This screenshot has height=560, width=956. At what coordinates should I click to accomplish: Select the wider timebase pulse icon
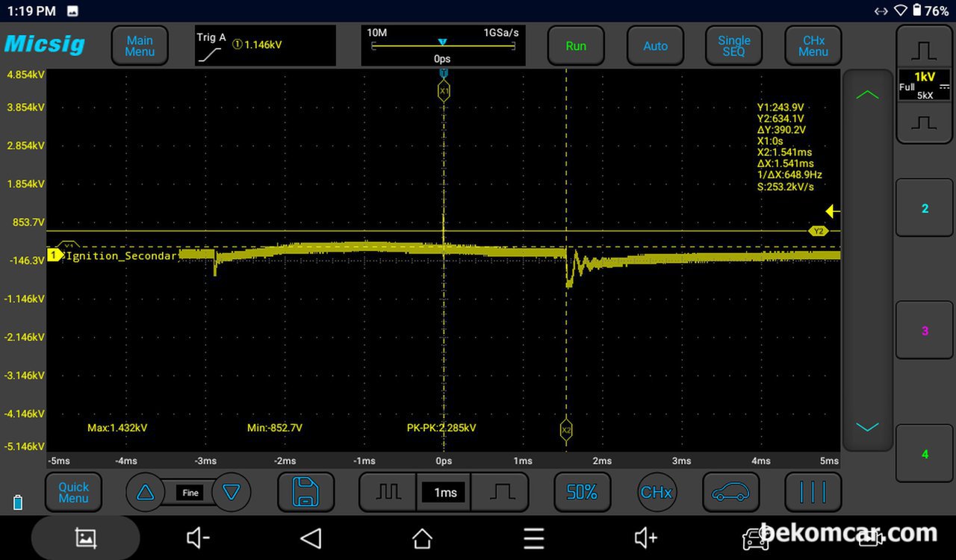(x=502, y=493)
